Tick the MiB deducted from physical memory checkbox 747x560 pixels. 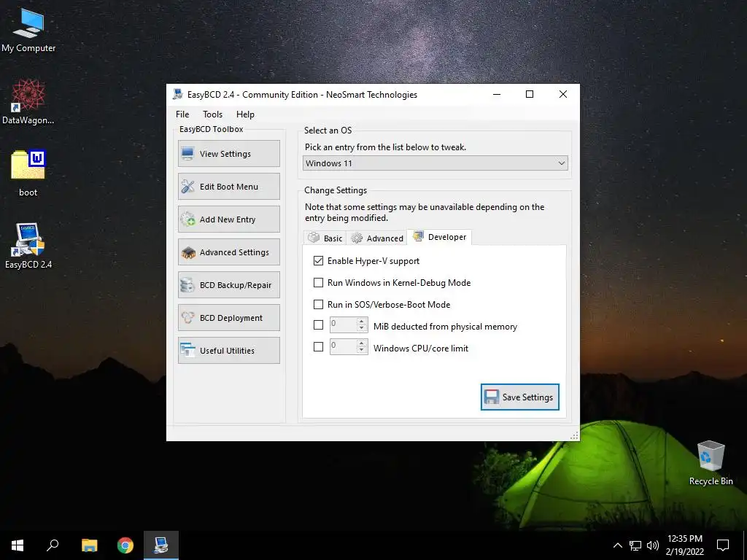click(x=318, y=324)
